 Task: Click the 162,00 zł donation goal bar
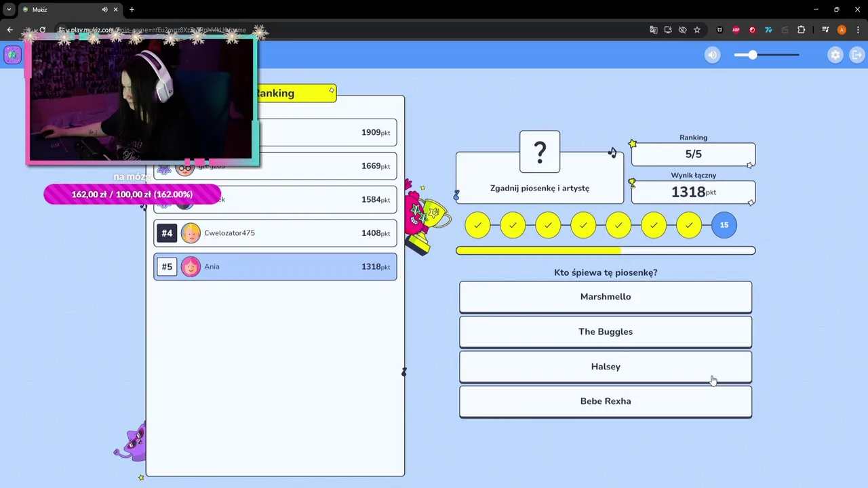point(132,195)
